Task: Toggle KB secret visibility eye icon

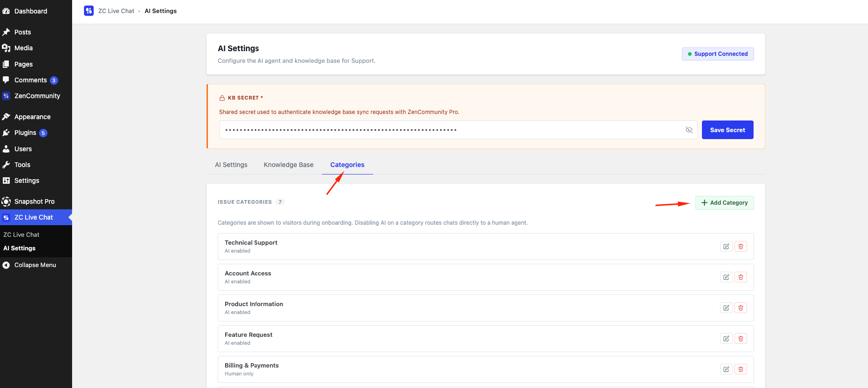Action: 689,130
